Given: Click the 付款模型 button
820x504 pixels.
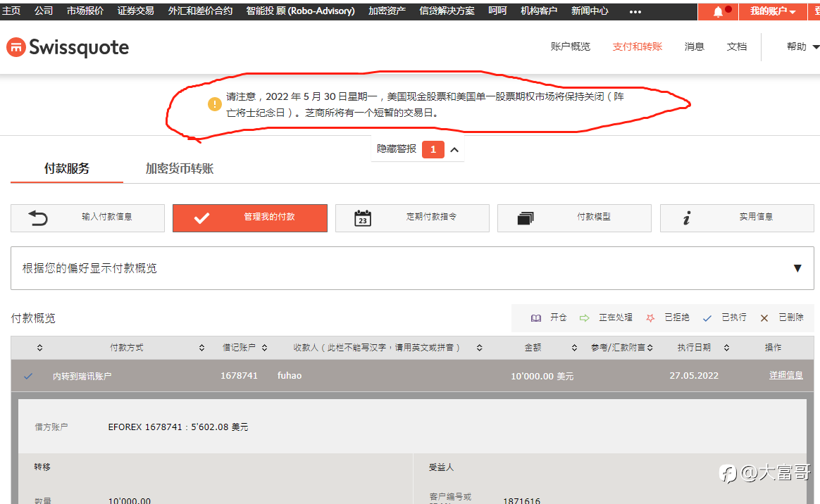Looking at the screenshot, I should click(x=575, y=218).
